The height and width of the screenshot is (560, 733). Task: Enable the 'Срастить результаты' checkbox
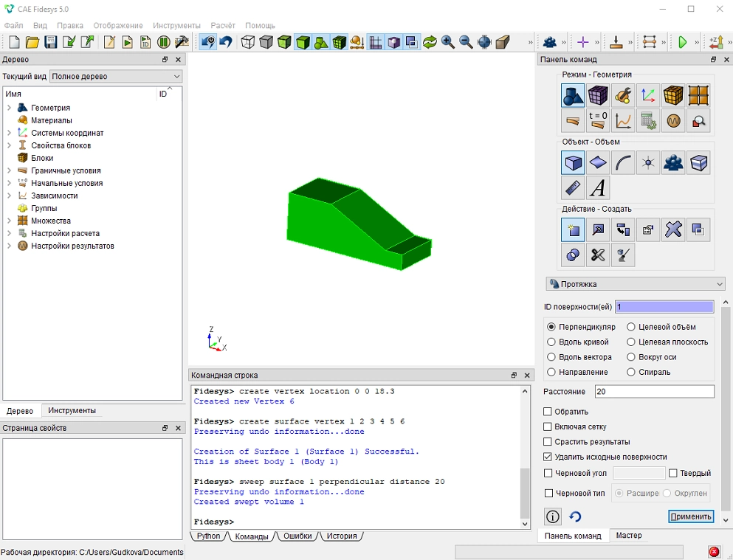coord(548,441)
